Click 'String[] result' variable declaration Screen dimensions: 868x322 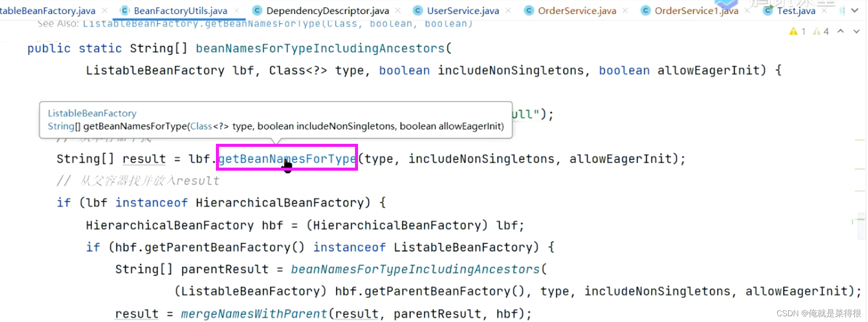(111, 159)
